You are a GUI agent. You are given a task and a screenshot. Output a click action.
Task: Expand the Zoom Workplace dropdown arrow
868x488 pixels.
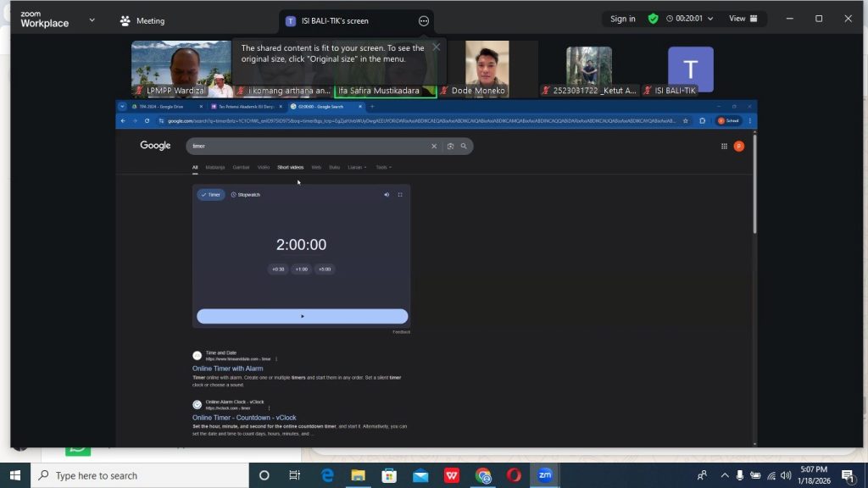coord(92,19)
